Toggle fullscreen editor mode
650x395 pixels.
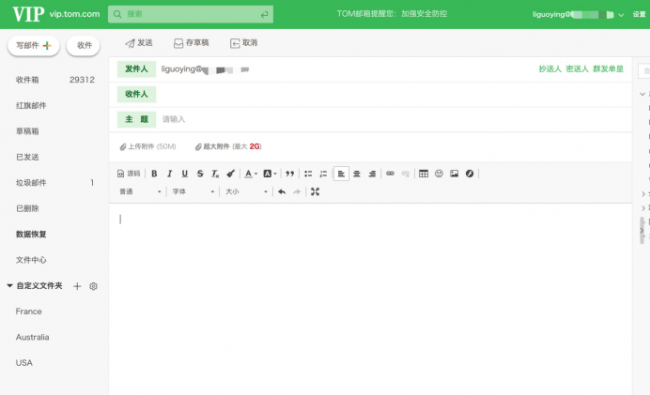[315, 191]
